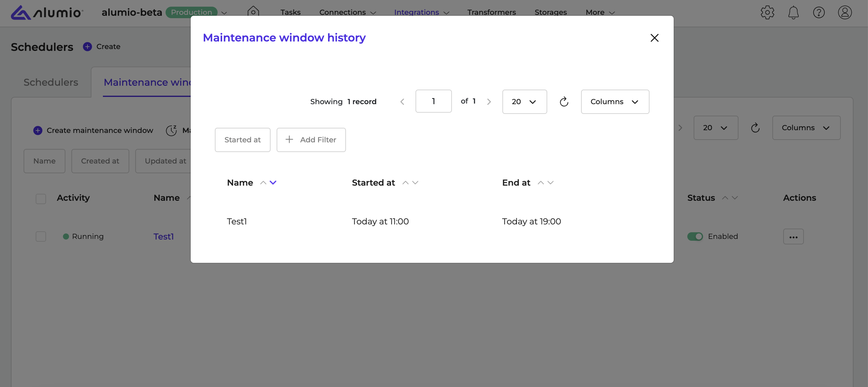The width and height of the screenshot is (868, 387).
Task: Go to next page in dialog
Action: [x=489, y=101]
